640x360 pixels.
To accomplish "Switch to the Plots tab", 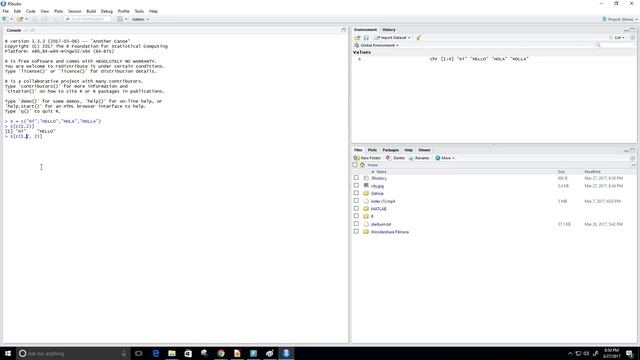I will [372, 150].
